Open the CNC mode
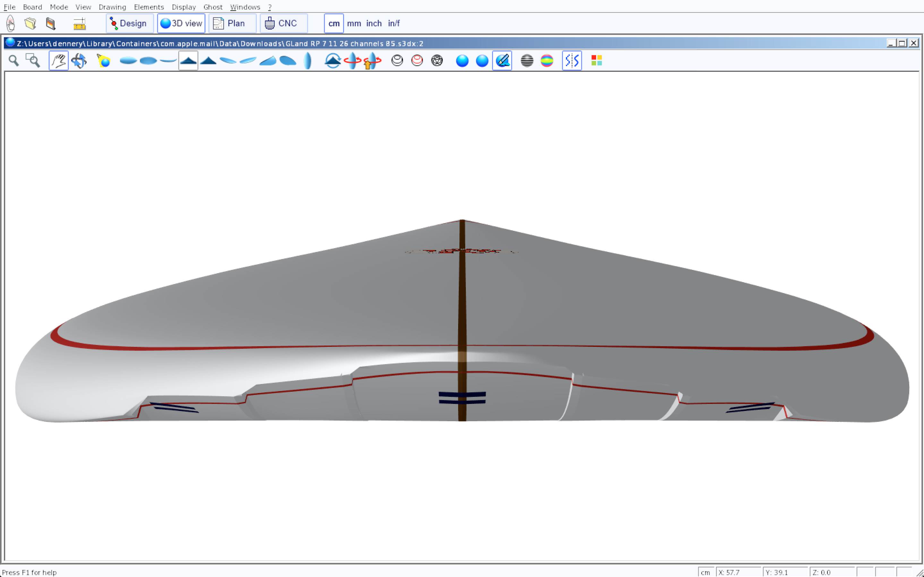 click(x=283, y=24)
